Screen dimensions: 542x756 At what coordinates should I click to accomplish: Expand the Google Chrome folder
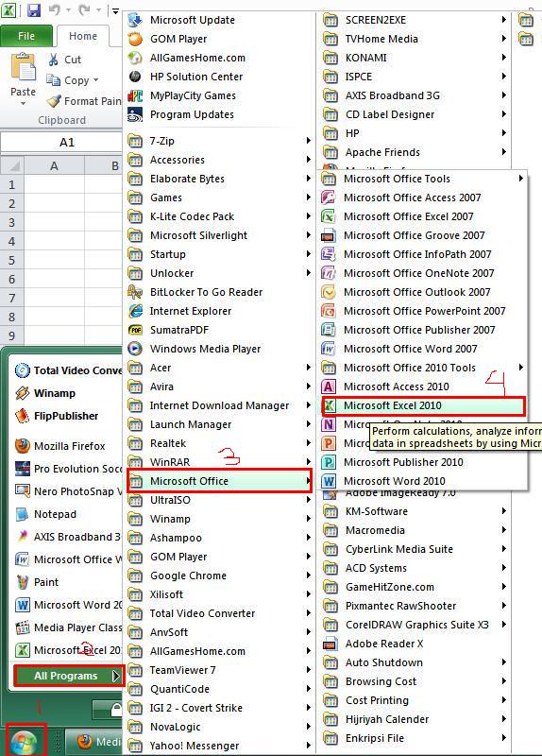tap(220, 576)
